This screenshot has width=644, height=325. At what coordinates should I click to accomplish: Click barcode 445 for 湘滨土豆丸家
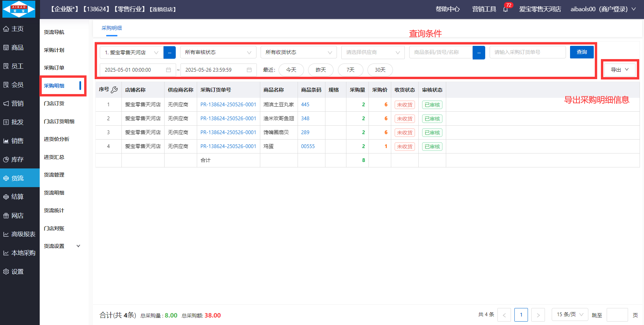coord(305,105)
